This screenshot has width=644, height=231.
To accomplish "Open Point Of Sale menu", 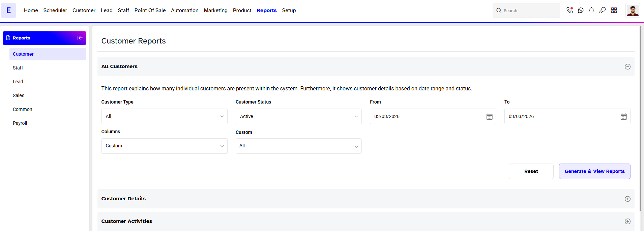I will [x=150, y=10].
